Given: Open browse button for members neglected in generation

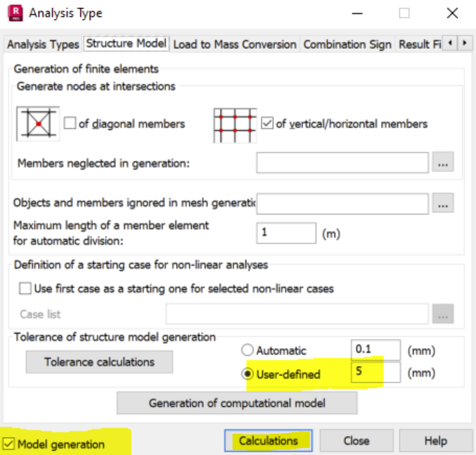Looking at the screenshot, I should [443, 162].
